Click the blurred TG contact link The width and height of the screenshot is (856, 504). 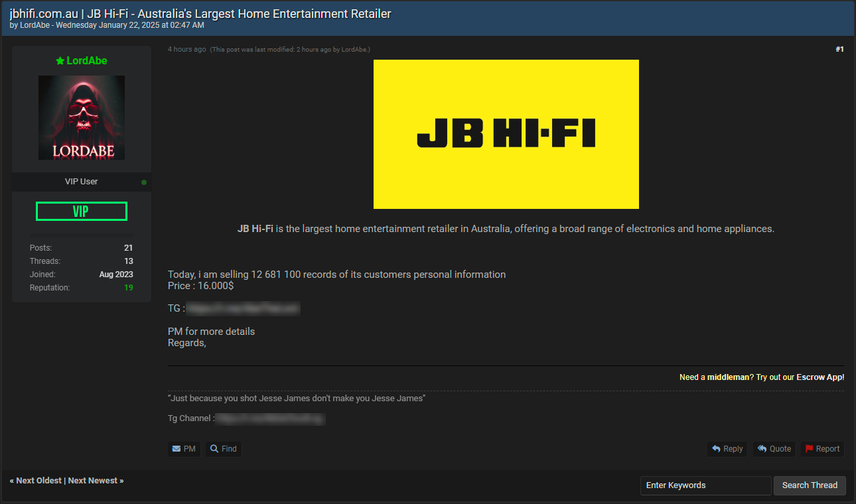pos(243,308)
